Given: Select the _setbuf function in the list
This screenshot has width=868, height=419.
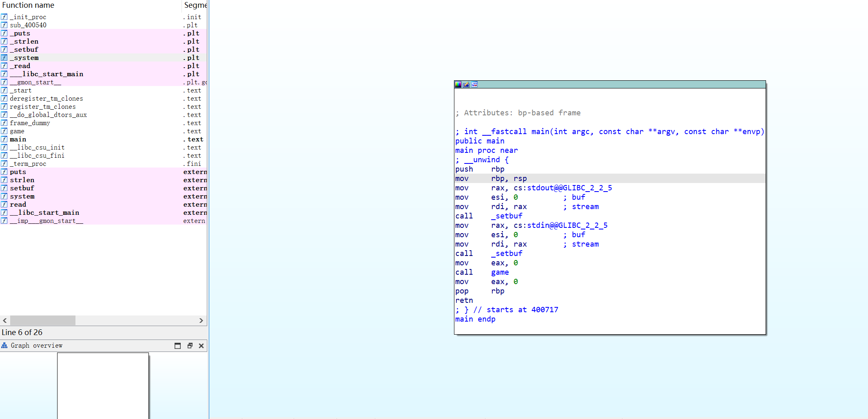Looking at the screenshot, I should [x=104, y=50].
